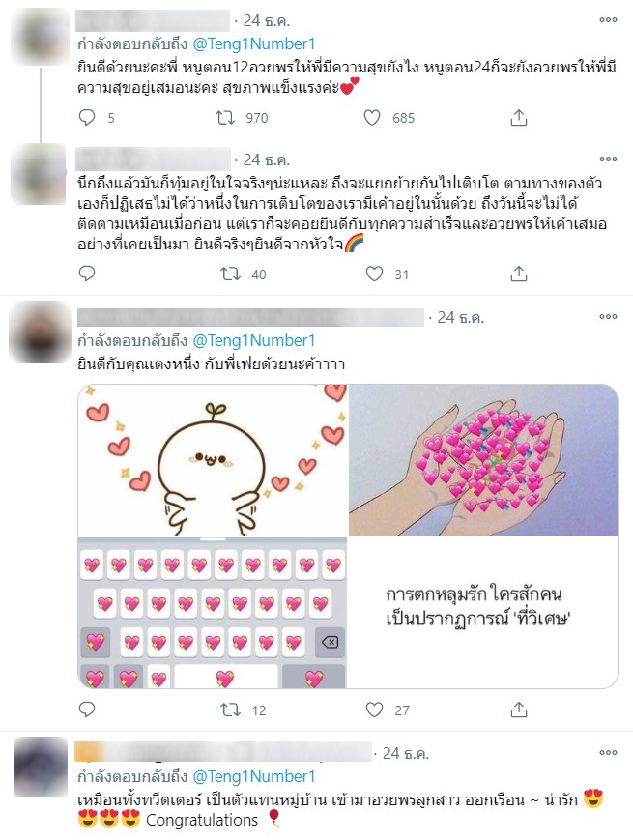Retweet the post with 12 retweets
The width and height of the screenshot is (633, 840).
coord(230,710)
